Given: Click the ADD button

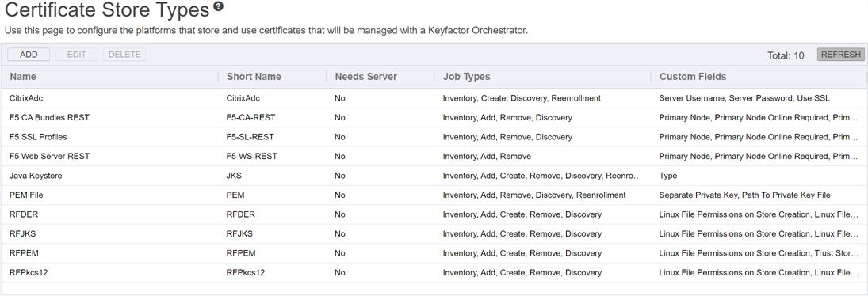Looking at the screenshot, I should coord(29,54).
